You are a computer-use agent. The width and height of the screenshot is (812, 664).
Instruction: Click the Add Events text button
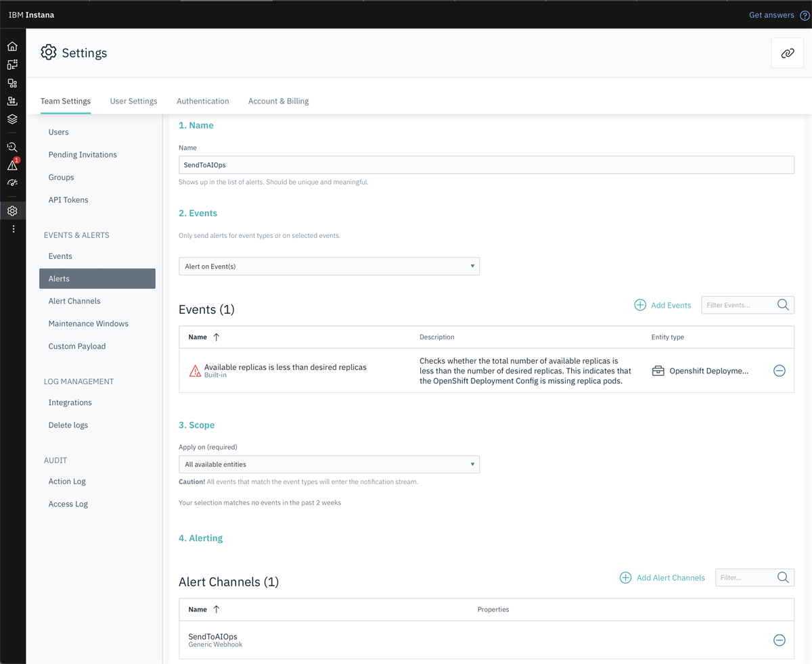coord(671,306)
